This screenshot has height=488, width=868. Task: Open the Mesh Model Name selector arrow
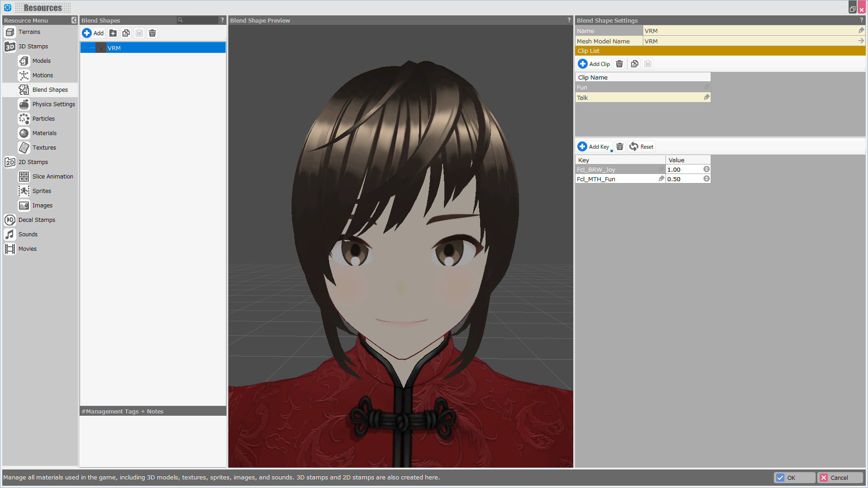click(x=861, y=41)
